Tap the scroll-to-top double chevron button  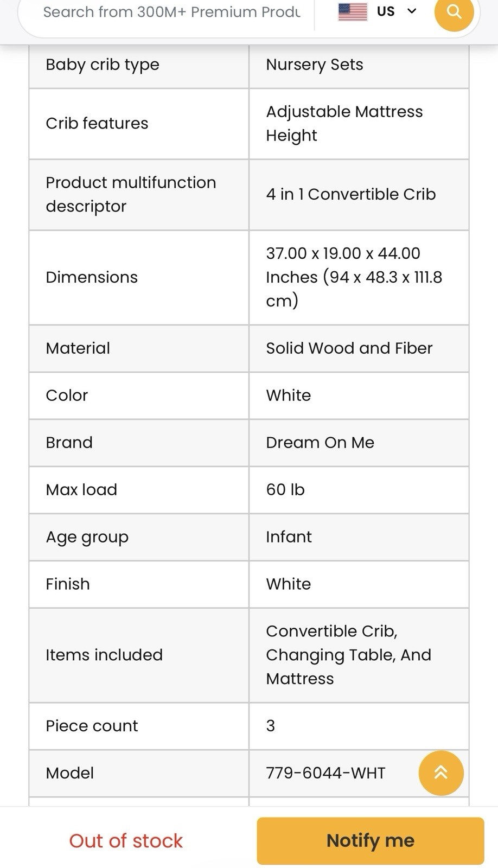[x=441, y=773]
